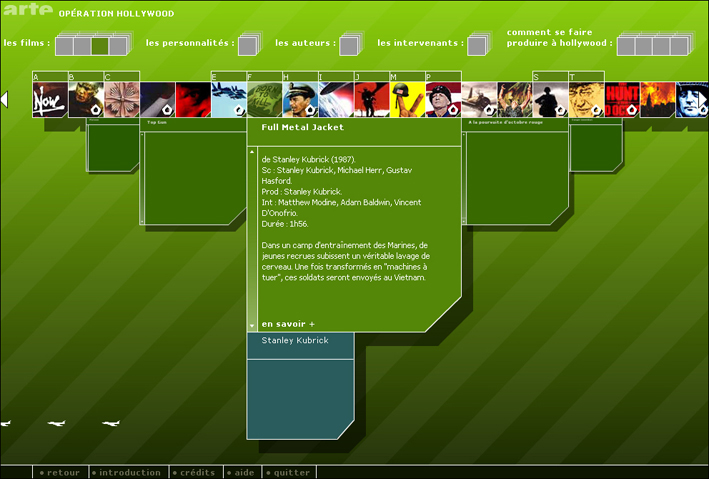709x479 pixels.
Task: Select the raised arms in jungle thumbnail
Action: pyautogui.click(x=515, y=100)
